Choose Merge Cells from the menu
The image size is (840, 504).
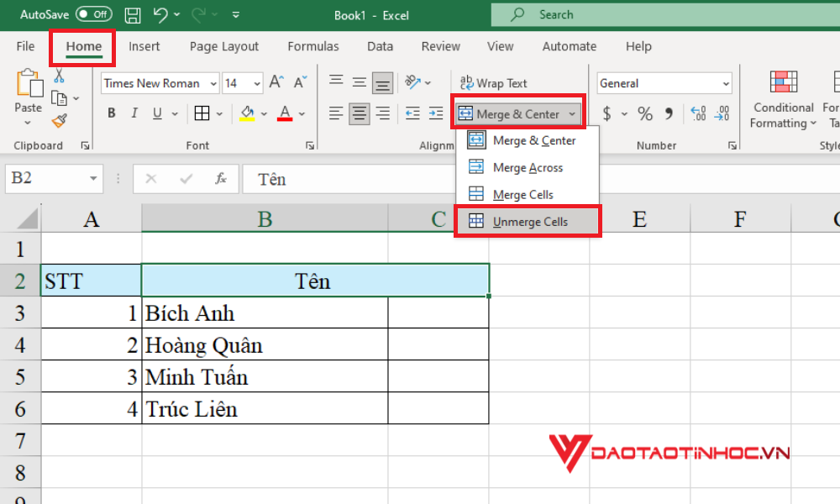[527, 194]
